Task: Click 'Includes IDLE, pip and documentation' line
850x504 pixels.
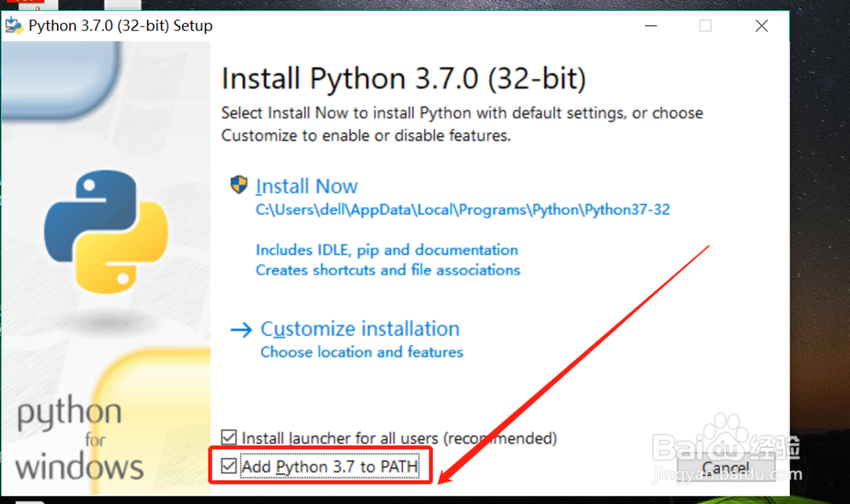Action: 387,250
